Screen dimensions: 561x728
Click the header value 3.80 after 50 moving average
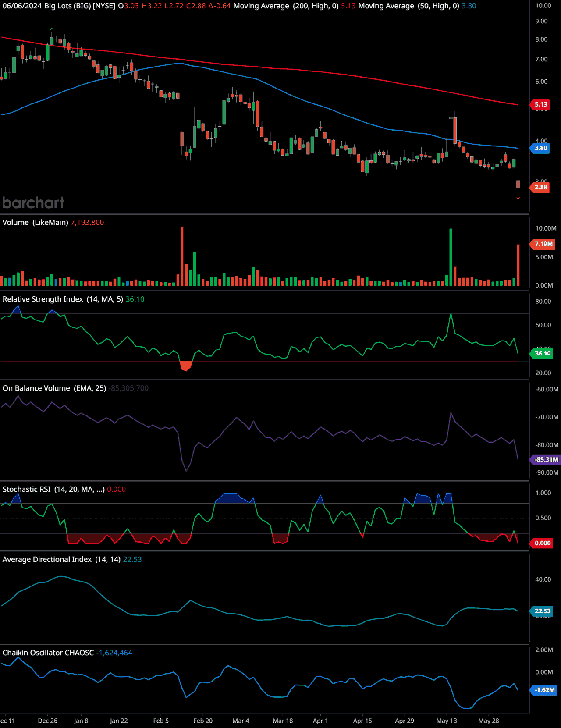click(x=469, y=6)
